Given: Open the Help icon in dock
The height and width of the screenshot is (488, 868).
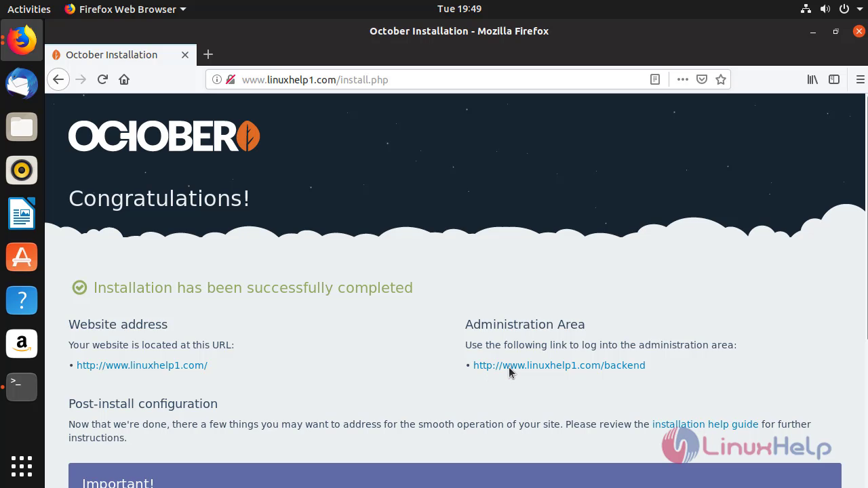Looking at the screenshot, I should click(22, 300).
